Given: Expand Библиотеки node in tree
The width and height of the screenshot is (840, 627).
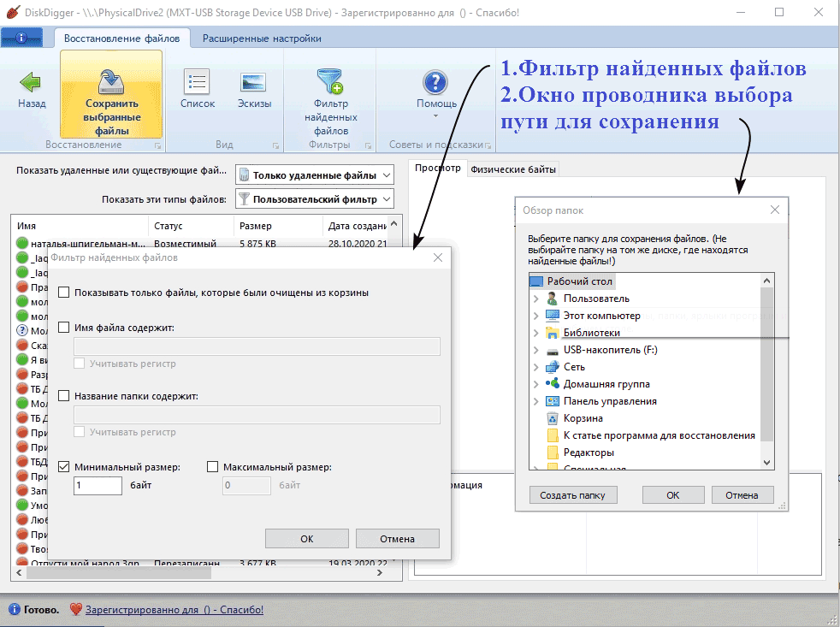Looking at the screenshot, I should (536, 333).
